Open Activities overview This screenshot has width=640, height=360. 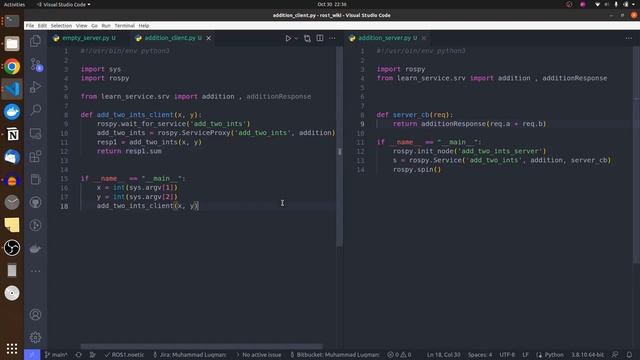pyautogui.click(x=14, y=4)
